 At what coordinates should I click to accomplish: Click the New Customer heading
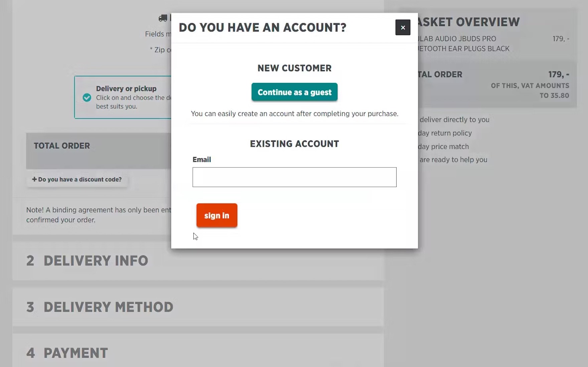click(294, 68)
